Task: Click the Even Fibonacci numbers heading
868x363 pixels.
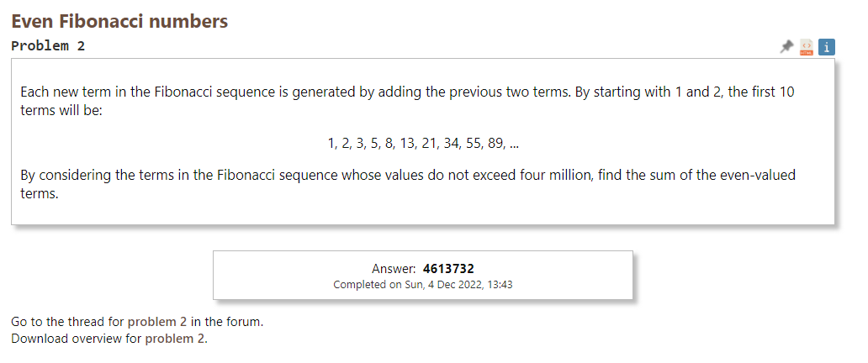Action: 119,21
